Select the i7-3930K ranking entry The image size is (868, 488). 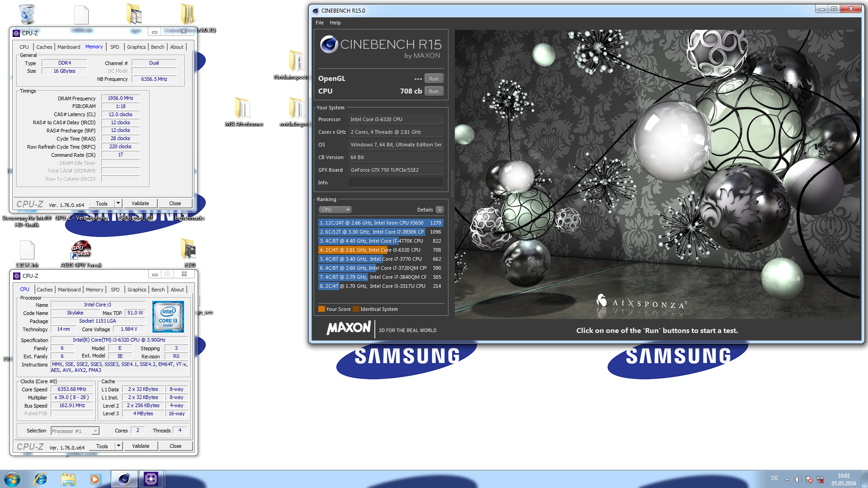click(380, 232)
